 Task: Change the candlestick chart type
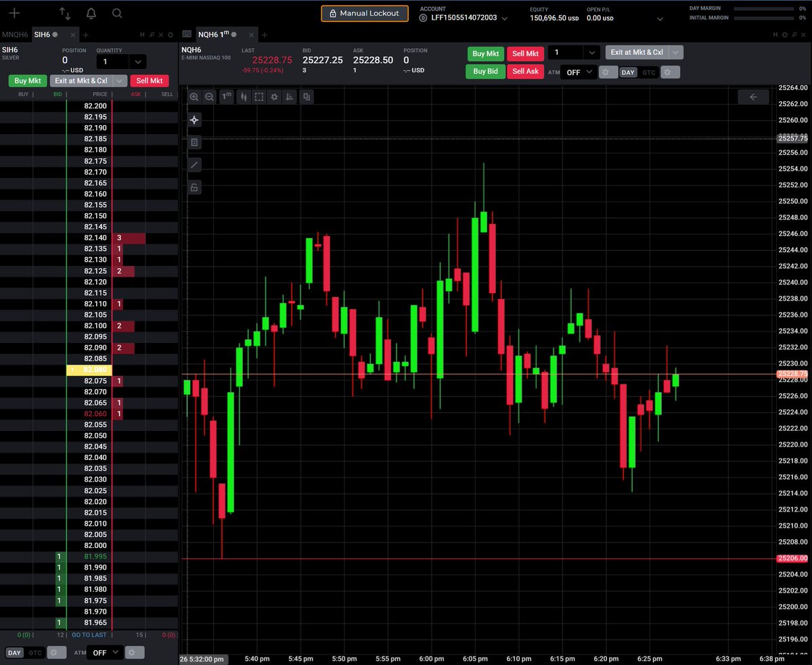pos(243,97)
